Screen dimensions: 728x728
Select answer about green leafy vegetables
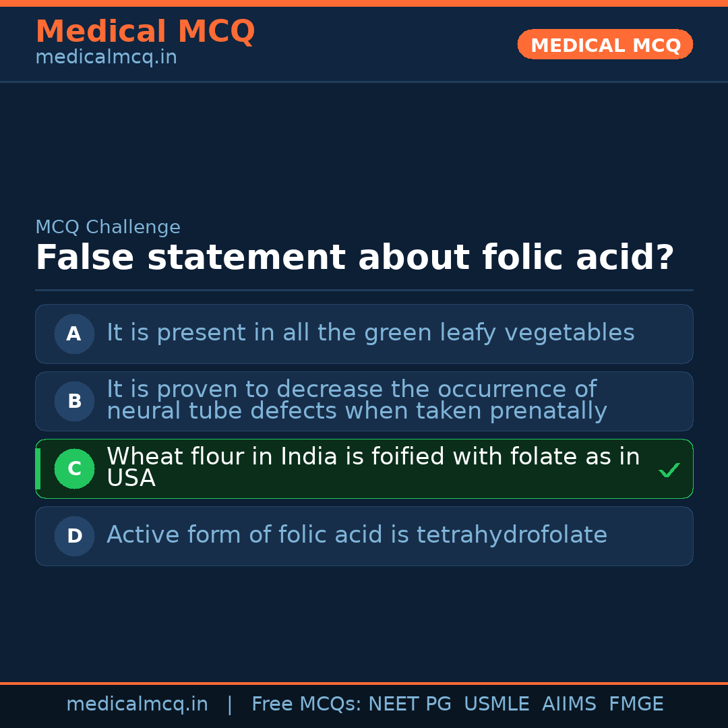pyautogui.click(x=370, y=333)
